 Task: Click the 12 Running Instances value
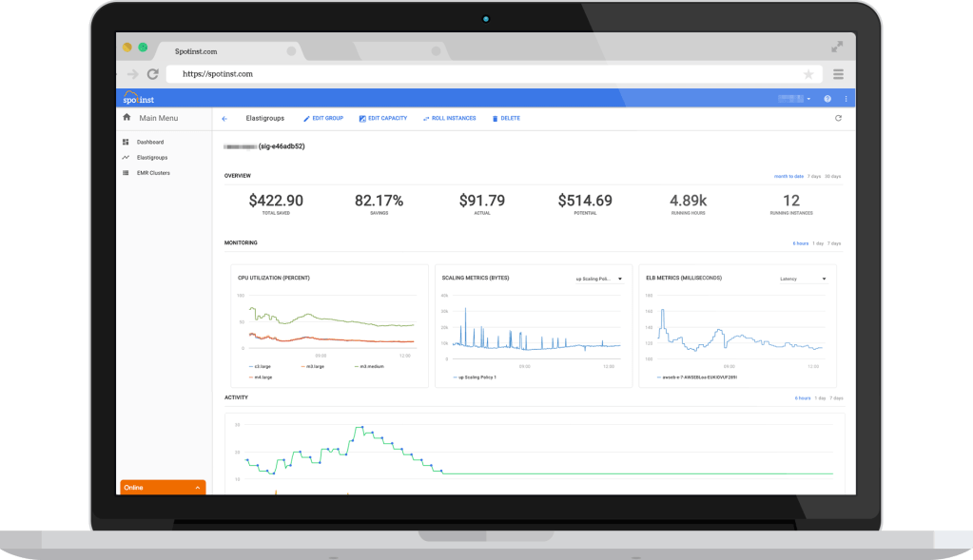791,201
